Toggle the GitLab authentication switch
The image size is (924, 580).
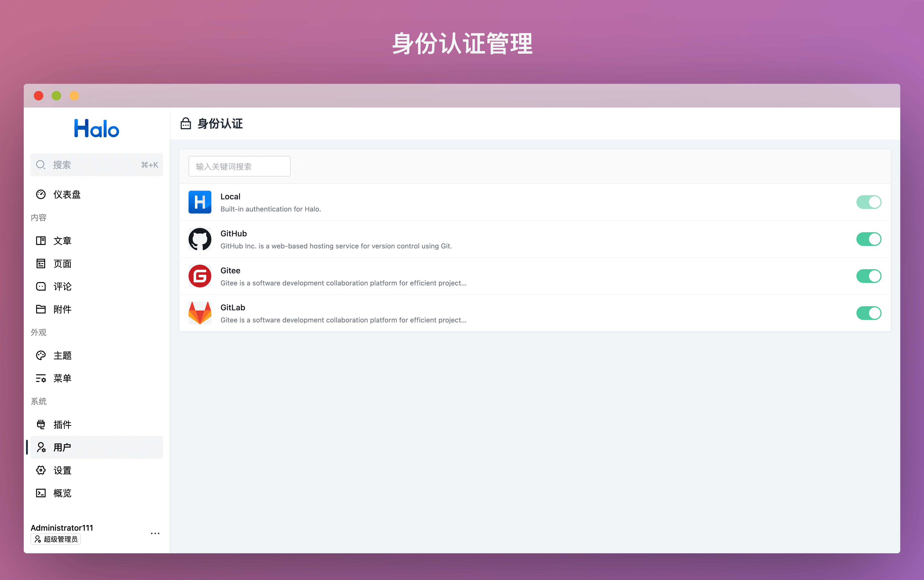(868, 313)
